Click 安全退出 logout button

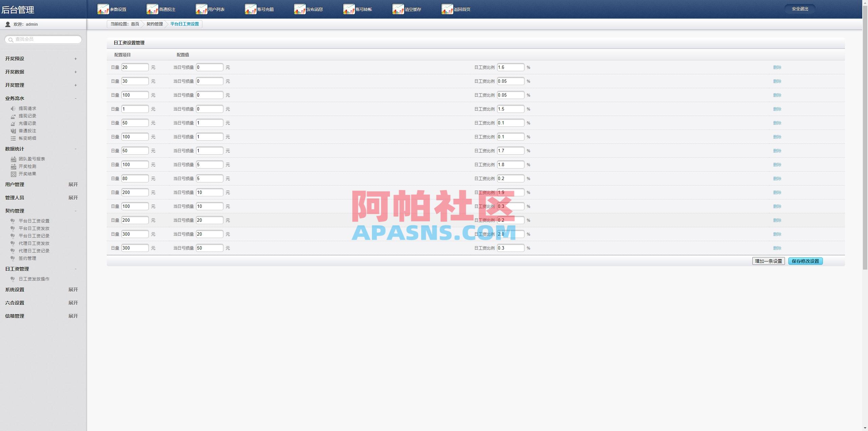click(800, 9)
